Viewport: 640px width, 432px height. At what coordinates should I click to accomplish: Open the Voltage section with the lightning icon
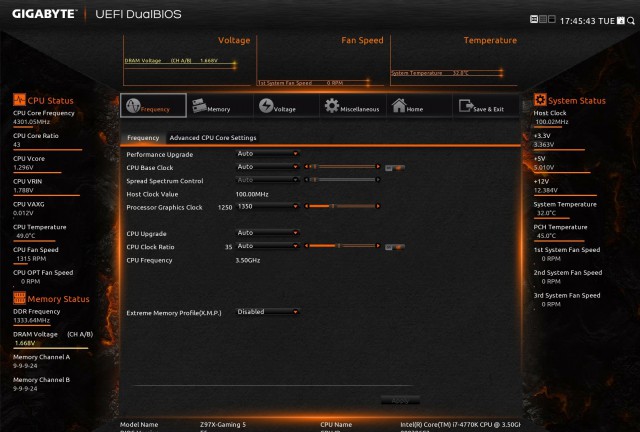(x=286, y=106)
